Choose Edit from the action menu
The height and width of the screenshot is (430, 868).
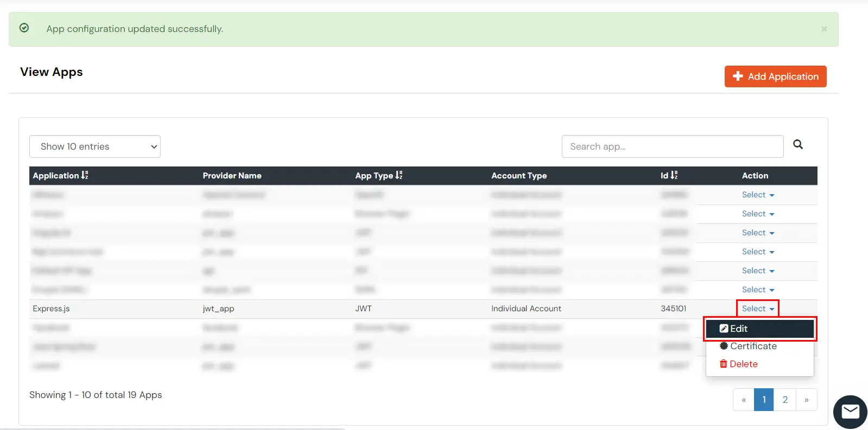point(759,329)
